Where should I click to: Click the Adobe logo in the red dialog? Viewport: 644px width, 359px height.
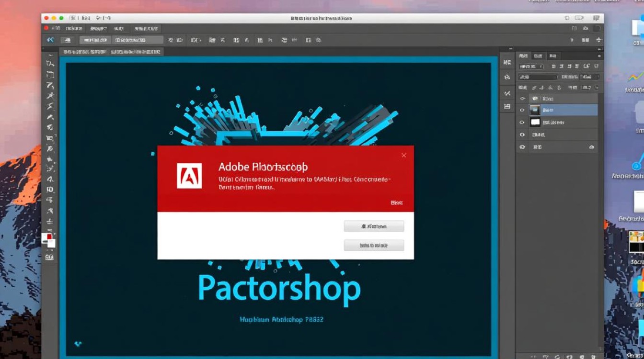click(189, 175)
